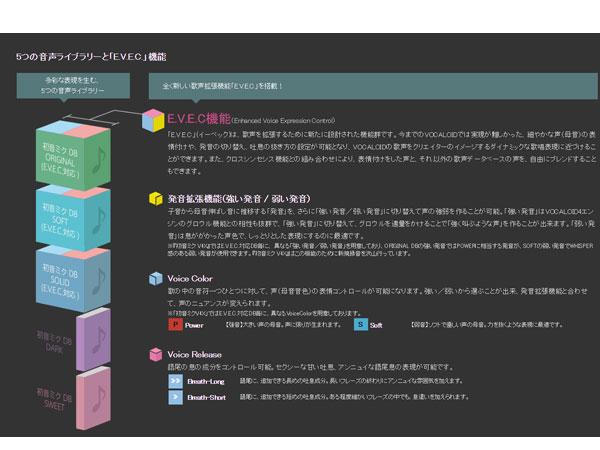
Task: Select the blue 初音ミク DB SOLID cube
Action: 73,279
